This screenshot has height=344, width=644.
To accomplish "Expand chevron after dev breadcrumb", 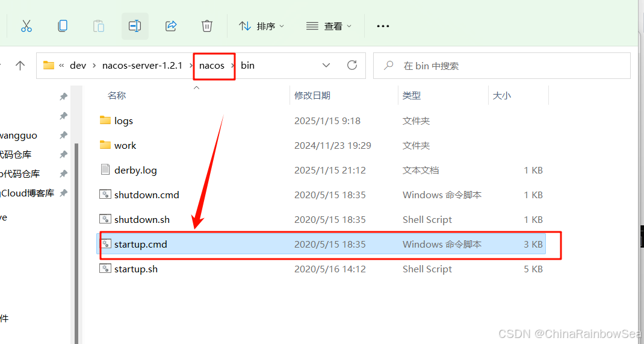I will (94, 65).
